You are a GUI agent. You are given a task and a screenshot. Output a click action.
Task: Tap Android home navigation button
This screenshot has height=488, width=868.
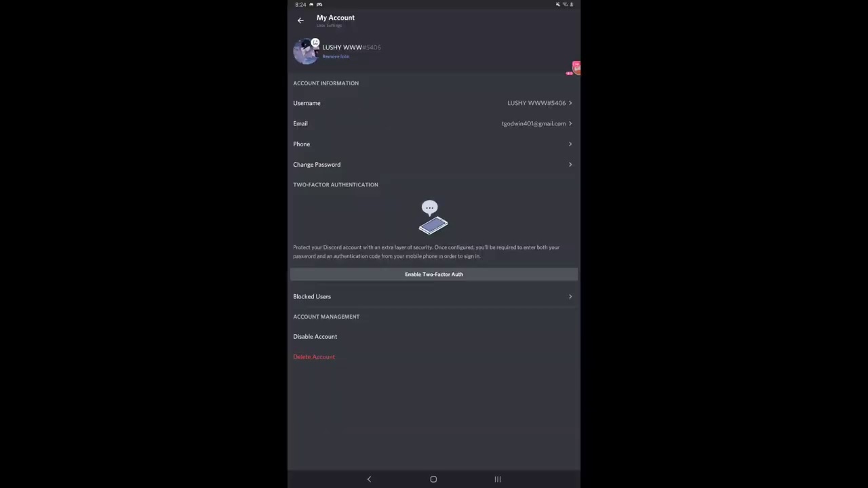pos(433,479)
